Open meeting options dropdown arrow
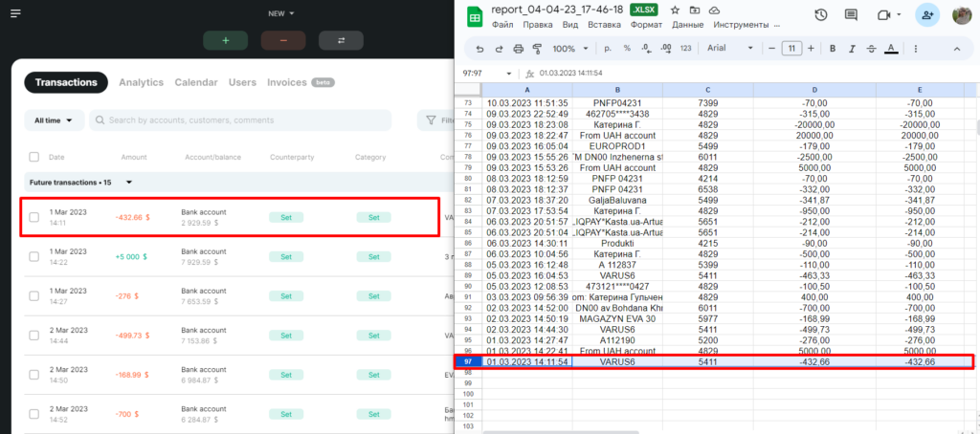 [x=899, y=15]
